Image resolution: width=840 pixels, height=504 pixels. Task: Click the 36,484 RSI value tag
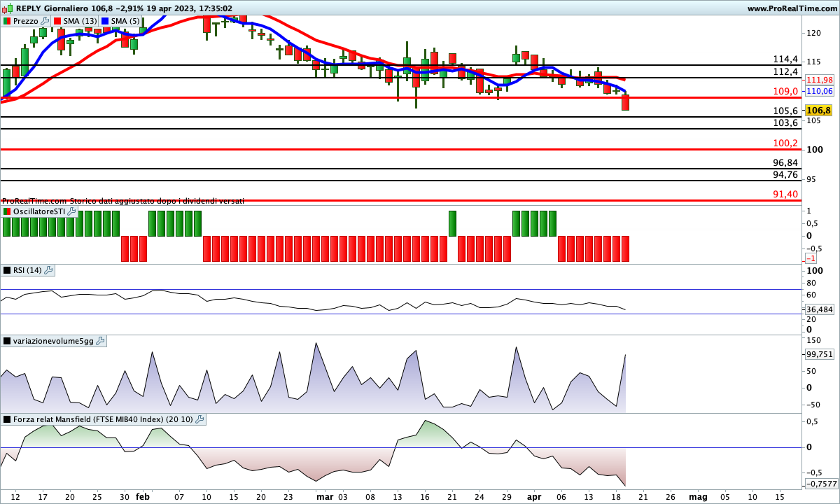coord(820,309)
